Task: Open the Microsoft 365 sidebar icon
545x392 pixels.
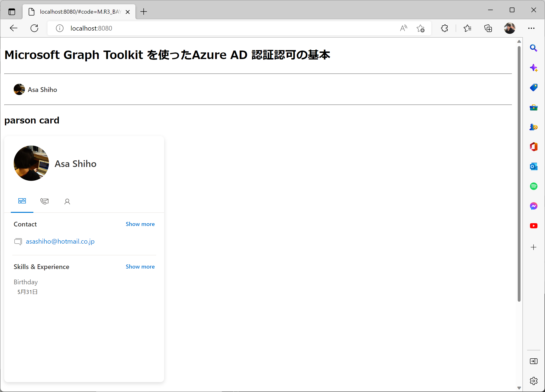Action: [534, 147]
